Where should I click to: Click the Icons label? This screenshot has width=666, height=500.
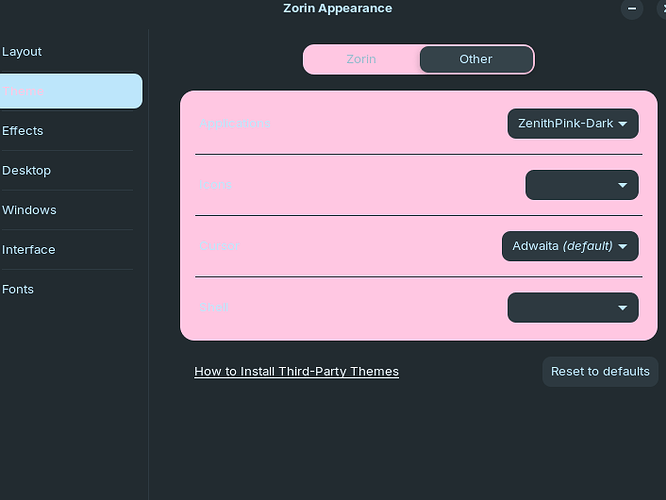coord(215,185)
